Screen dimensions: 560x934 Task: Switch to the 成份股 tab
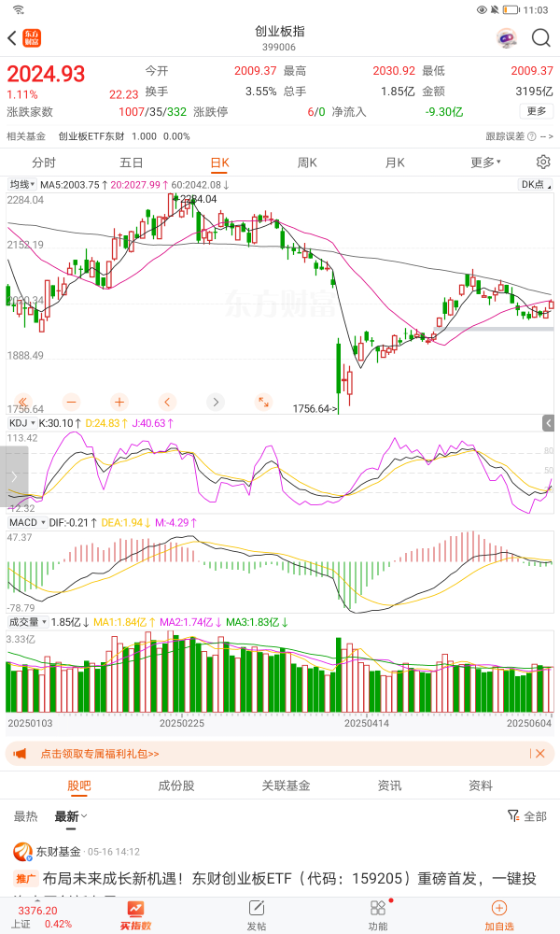[176, 785]
